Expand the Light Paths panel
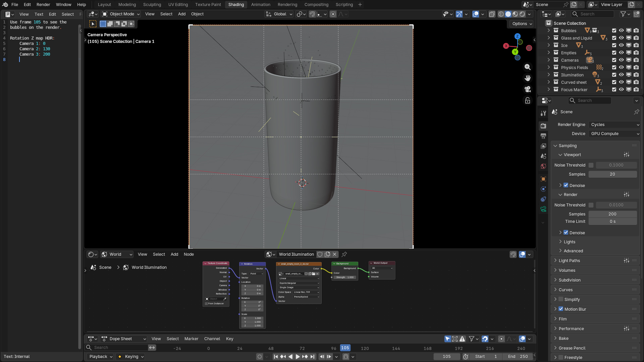 tap(569, 260)
